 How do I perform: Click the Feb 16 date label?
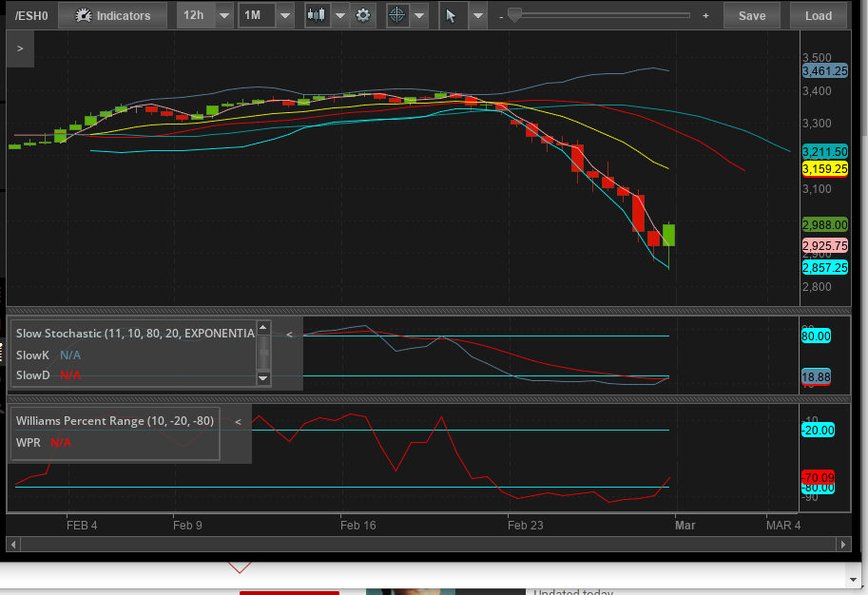click(x=358, y=526)
